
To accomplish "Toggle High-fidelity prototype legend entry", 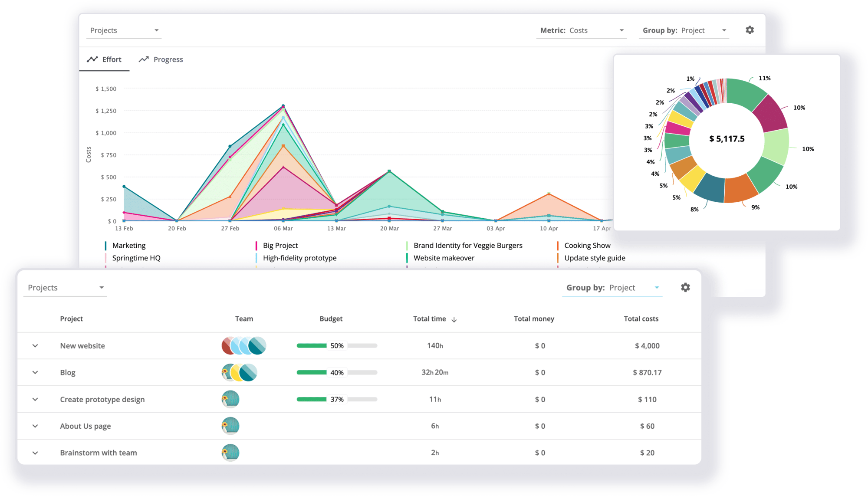I will point(296,258).
